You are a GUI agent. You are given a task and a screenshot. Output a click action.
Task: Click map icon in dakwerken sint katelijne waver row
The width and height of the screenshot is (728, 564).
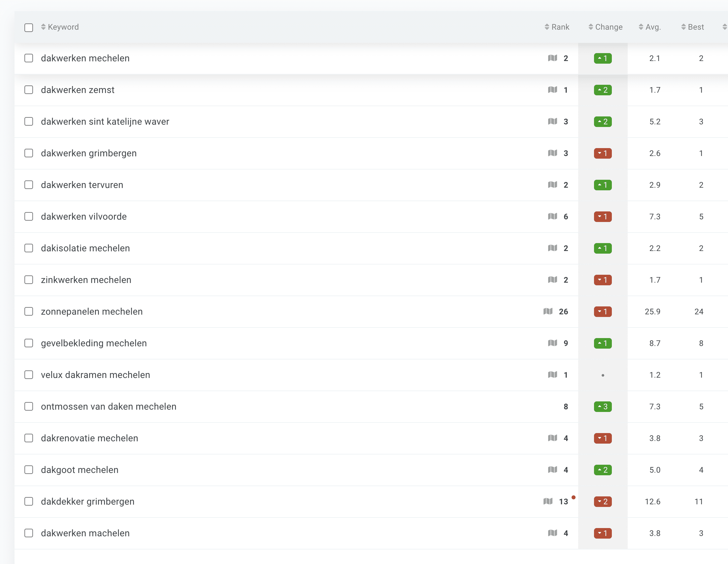tap(552, 121)
